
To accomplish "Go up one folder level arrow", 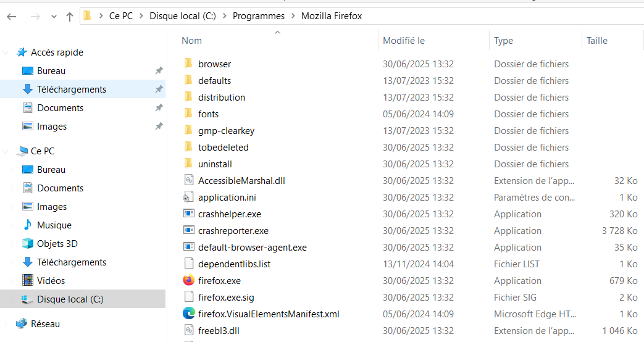I will coord(69,17).
